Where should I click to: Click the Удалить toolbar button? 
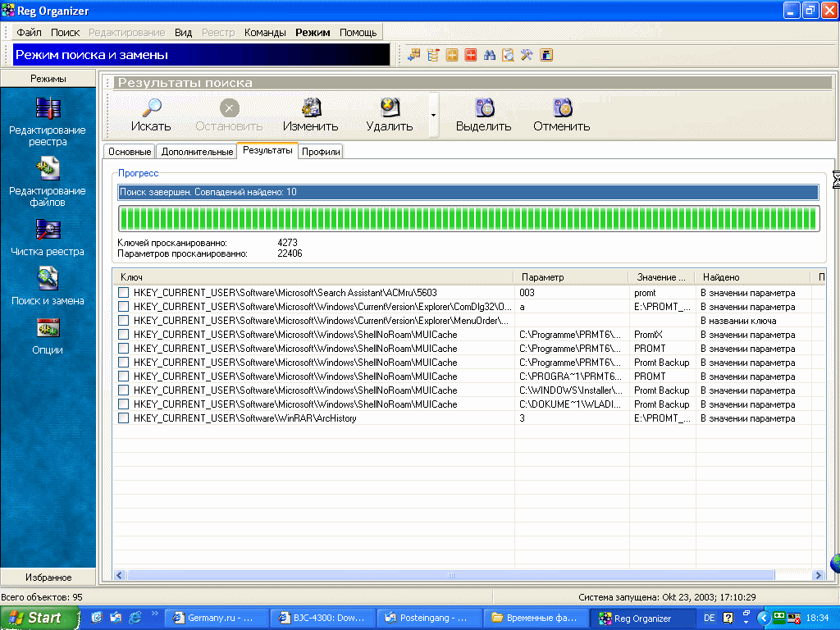click(x=390, y=116)
